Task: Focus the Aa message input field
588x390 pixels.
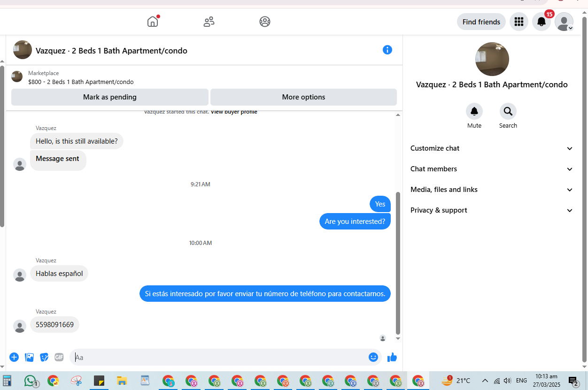Action: point(218,357)
